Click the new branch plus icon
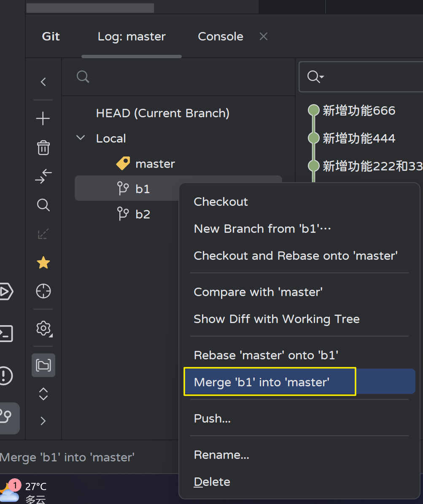Image resolution: width=423 pixels, height=504 pixels. click(x=43, y=119)
